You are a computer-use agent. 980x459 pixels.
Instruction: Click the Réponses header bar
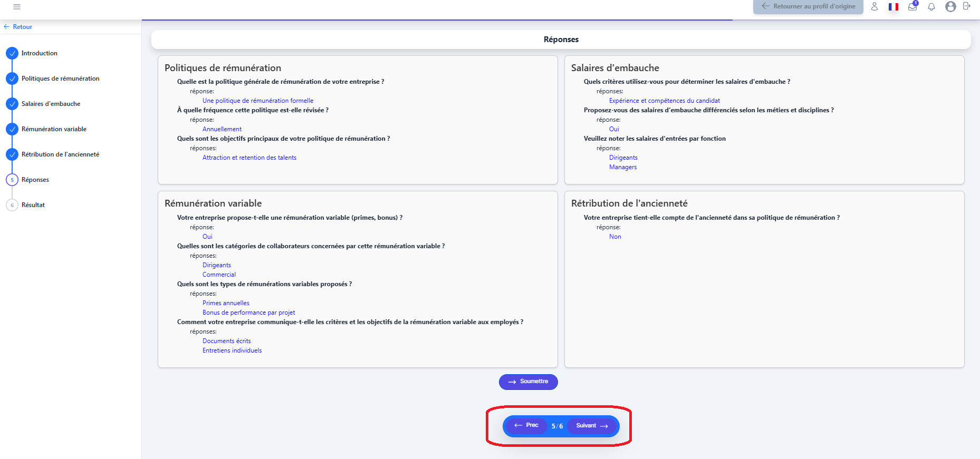click(561, 40)
